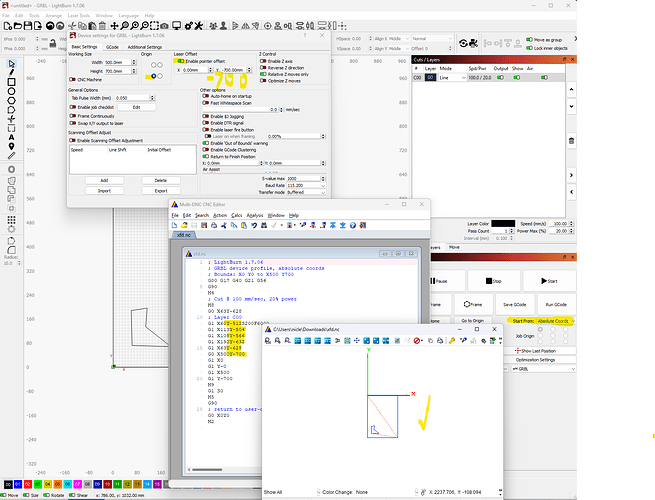The image size is (655, 500).
Task: Click the Optimization Settings button
Action: (535, 360)
